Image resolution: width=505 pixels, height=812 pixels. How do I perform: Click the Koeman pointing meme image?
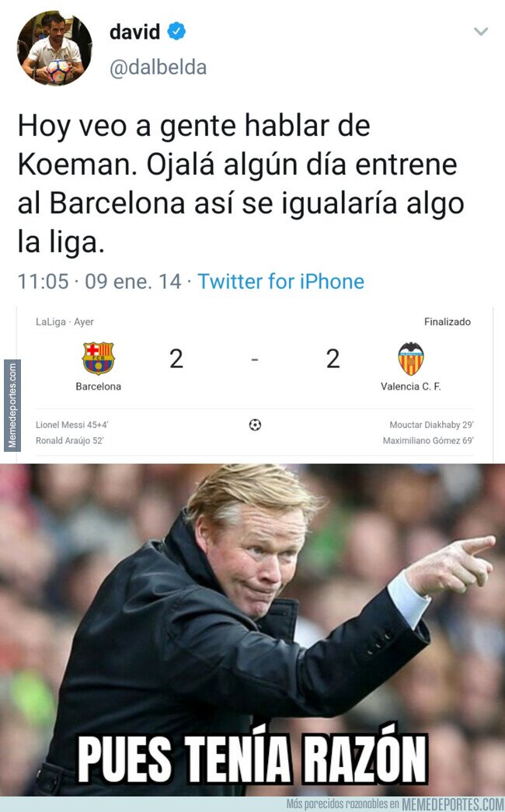[x=252, y=630]
